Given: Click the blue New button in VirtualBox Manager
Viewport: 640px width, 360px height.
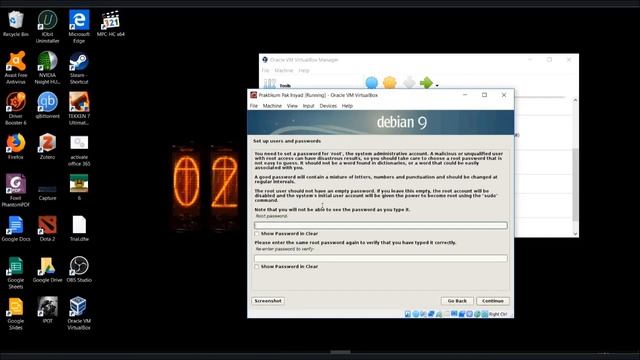Looking at the screenshot, I should pyautogui.click(x=371, y=82).
